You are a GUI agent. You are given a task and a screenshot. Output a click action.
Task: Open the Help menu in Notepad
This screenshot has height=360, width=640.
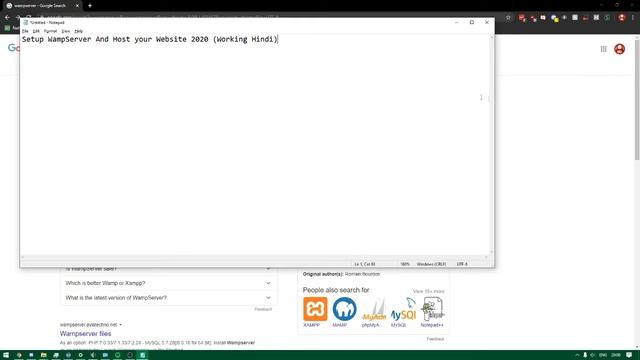(79, 31)
